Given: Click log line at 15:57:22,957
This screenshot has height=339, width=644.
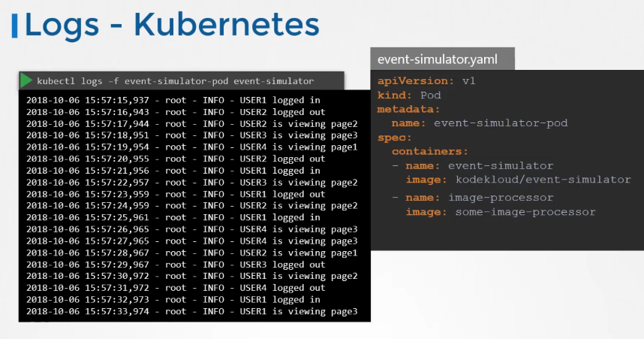Looking at the screenshot, I should 192,182.
